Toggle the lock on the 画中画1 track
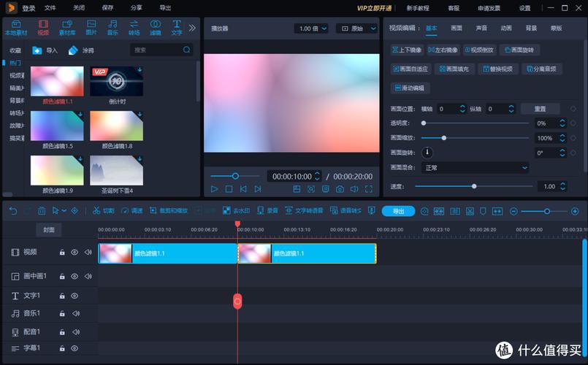Screen dimensions: 588x365 click(62, 277)
